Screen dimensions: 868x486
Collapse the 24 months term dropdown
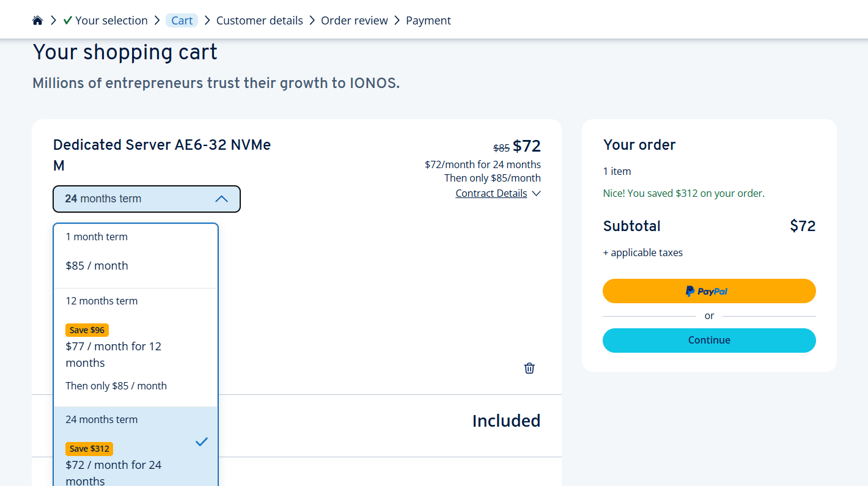[147, 199]
